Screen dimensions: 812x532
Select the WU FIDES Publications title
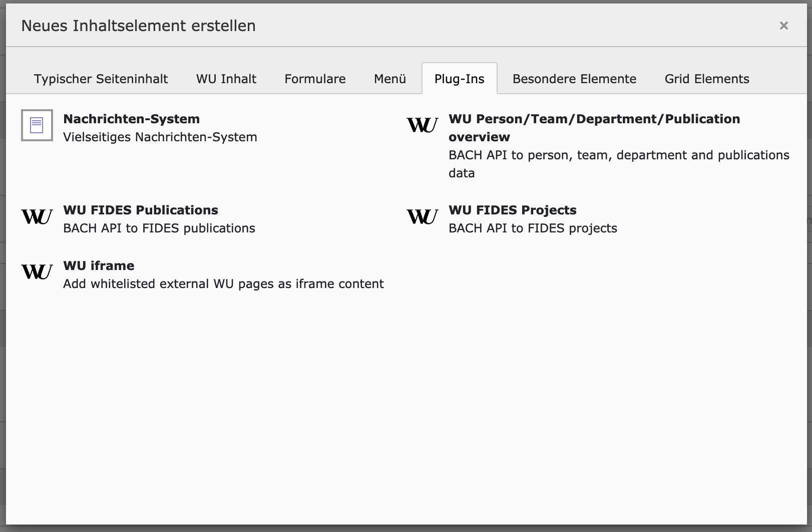click(141, 210)
